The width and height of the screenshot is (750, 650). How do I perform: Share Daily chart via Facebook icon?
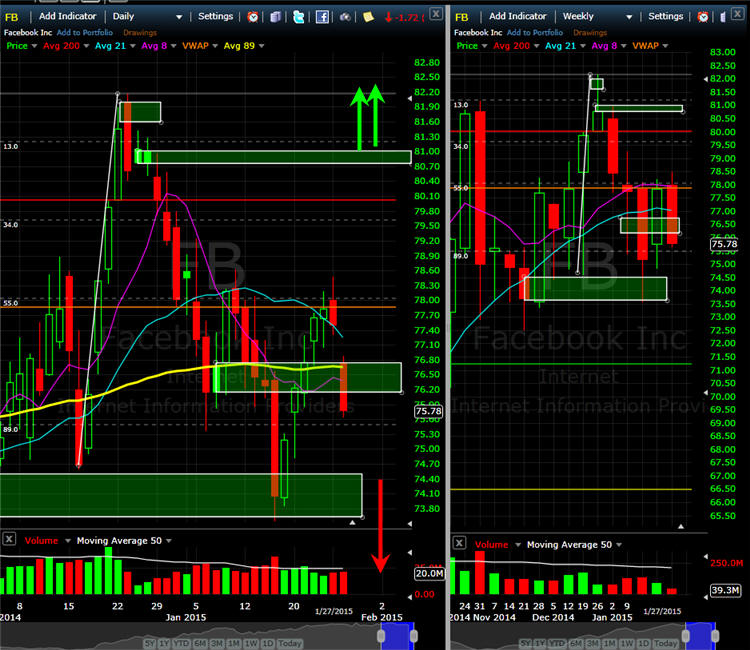[x=322, y=17]
